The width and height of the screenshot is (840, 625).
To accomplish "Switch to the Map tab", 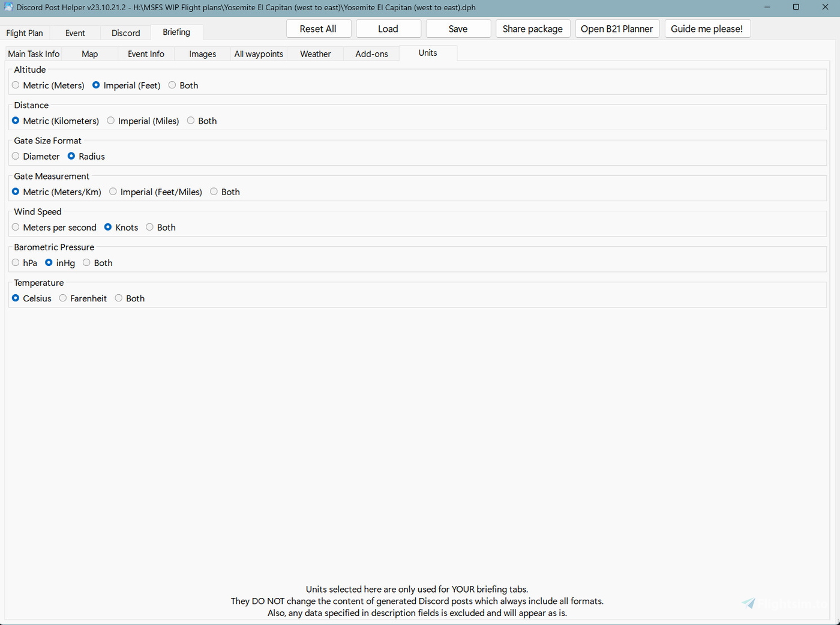I will point(89,53).
